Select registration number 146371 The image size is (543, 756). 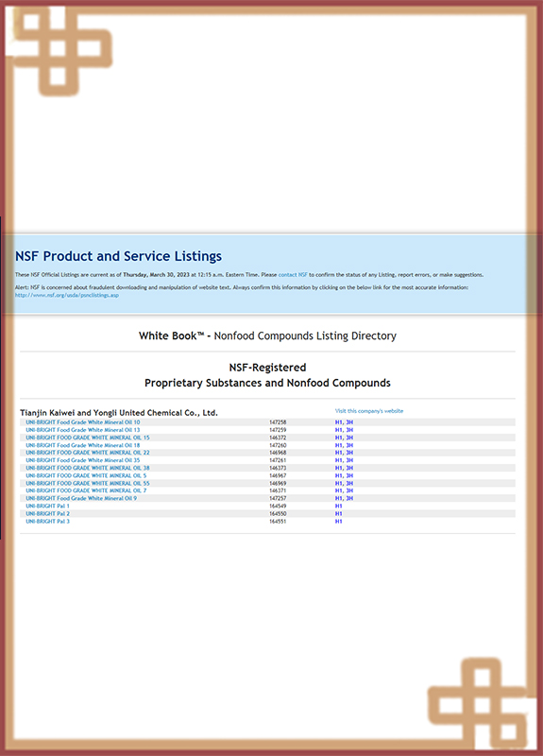tap(278, 490)
